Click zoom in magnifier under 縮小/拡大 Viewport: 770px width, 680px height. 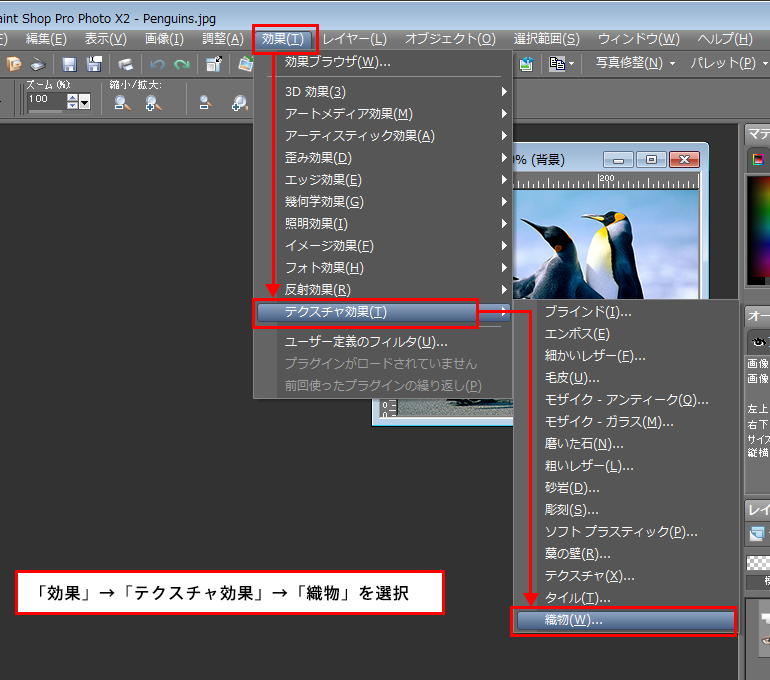click(153, 103)
